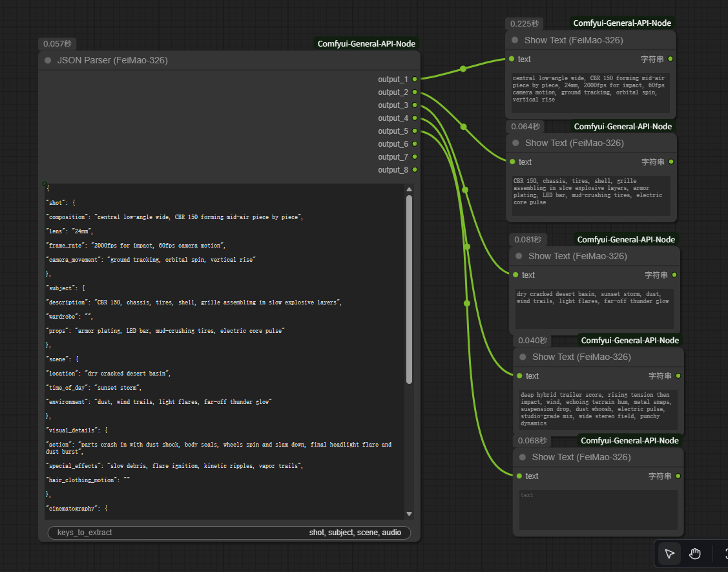Viewport: 728px width, 572px height.
Task: Select the JSON Parser (FeiMao-326) title bar
Action: [x=229, y=60]
